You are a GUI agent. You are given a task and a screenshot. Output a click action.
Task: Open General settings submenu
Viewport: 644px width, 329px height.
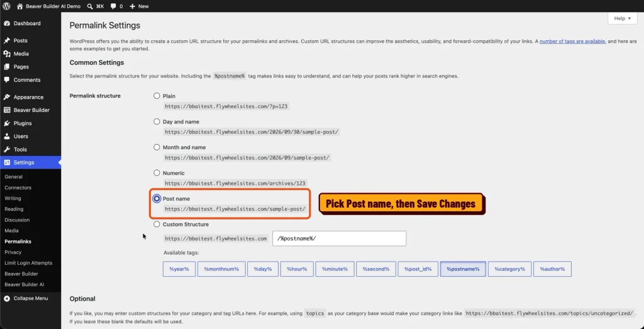tap(14, 177)
